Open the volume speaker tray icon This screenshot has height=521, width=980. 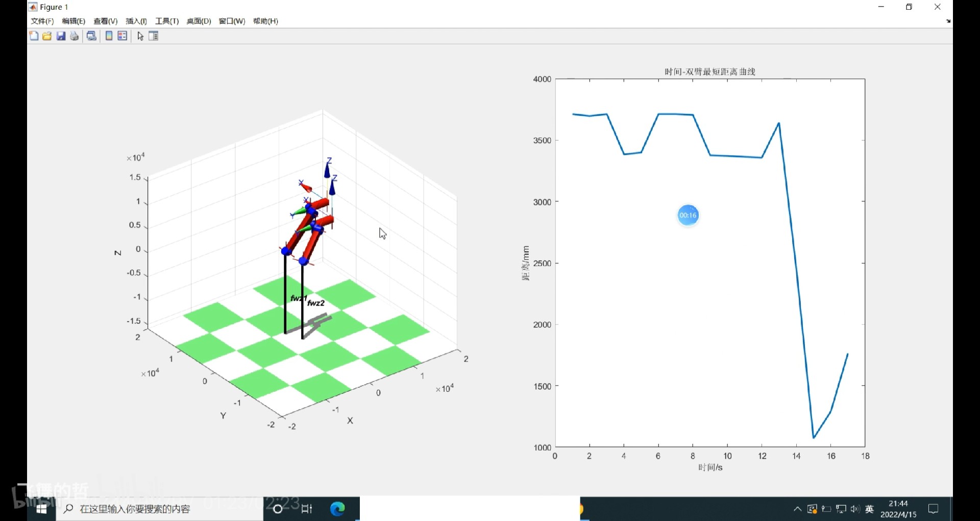pos(855,509)
